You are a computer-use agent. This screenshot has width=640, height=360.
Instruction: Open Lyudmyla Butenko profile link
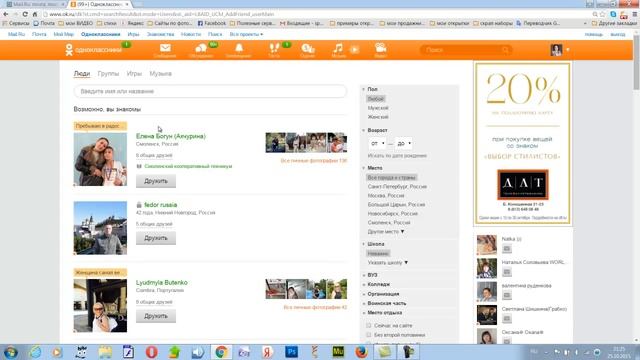click(x=162, y=282)
